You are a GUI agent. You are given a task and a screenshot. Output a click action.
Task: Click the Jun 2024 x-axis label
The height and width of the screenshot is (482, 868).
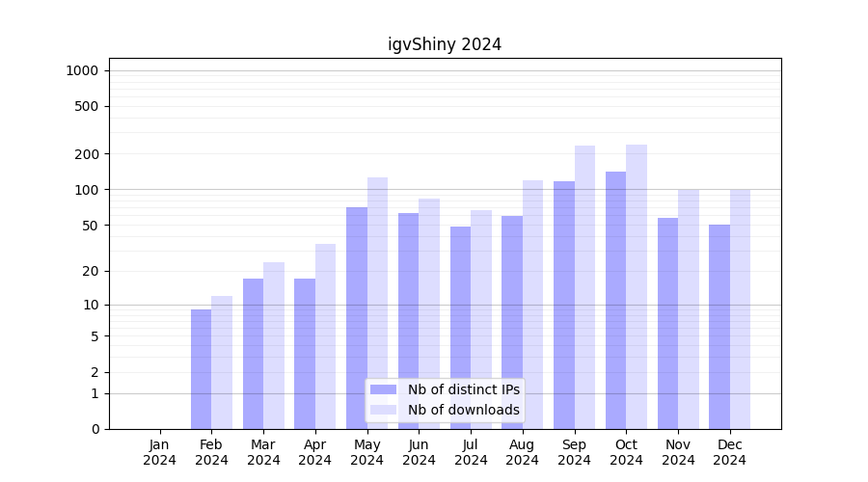coord(419,452)
